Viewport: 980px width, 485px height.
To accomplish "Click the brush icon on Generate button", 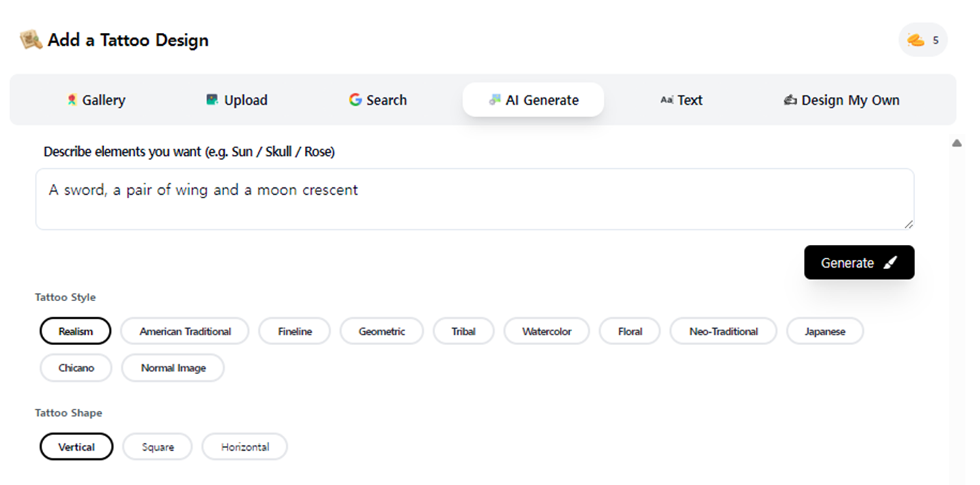I will pos(890,263).
